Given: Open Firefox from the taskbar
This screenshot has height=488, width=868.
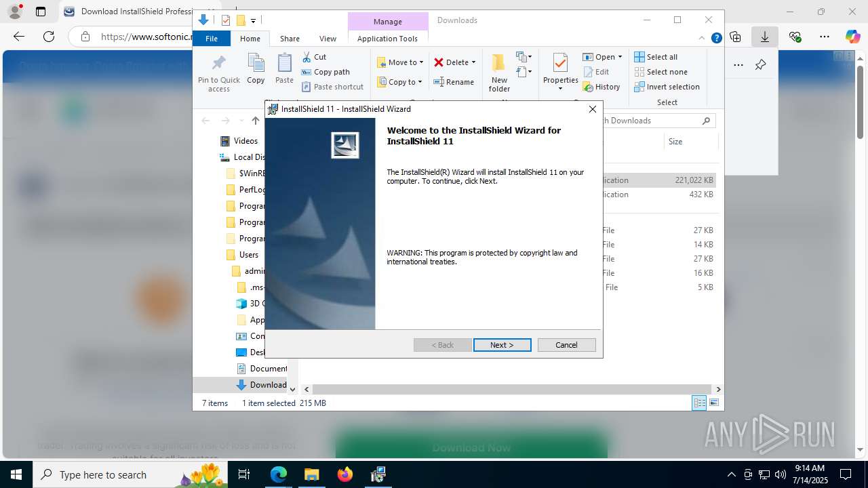Looking at the screenshot, I should pyautogui.click(x=345, y=474).
